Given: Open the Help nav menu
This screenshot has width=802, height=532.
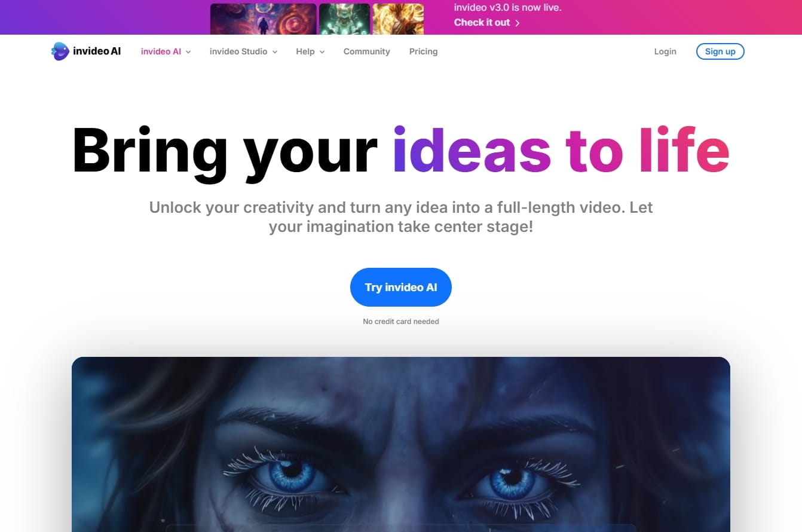Looking at the screenshot, I should coord(310,51).
